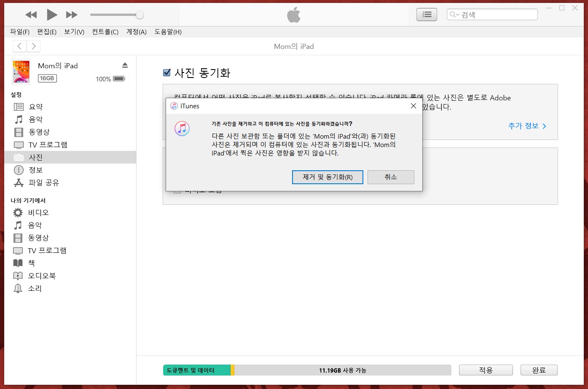Viewport: 588px width, 389px height.
Task: Select the 파일 공유 apps icon
Action: point(19,182)
